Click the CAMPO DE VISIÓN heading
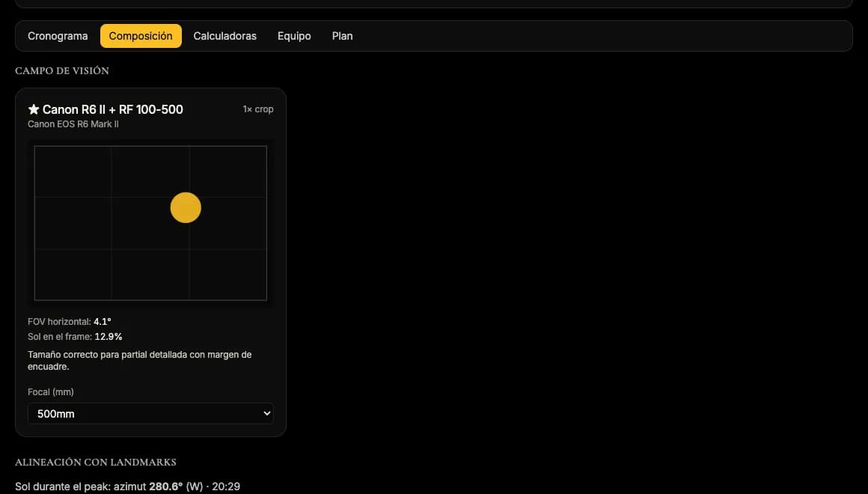Viewport: 868px width, 494px height. pyautogui.click(x=62, y=71)
